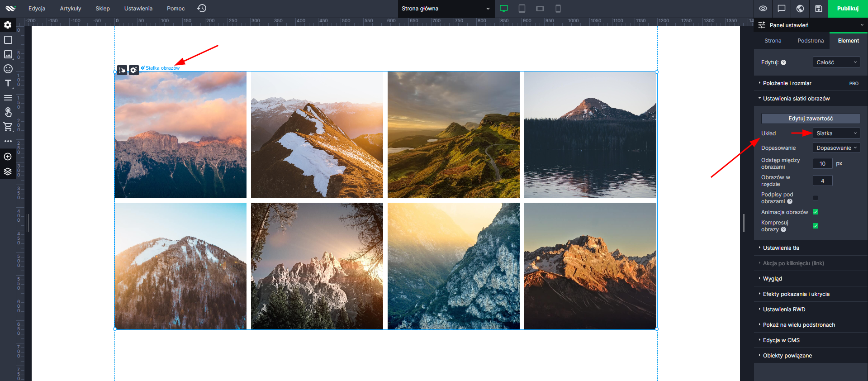
Task: Click the Edytuj zawartość button
Action: (810, 119)
